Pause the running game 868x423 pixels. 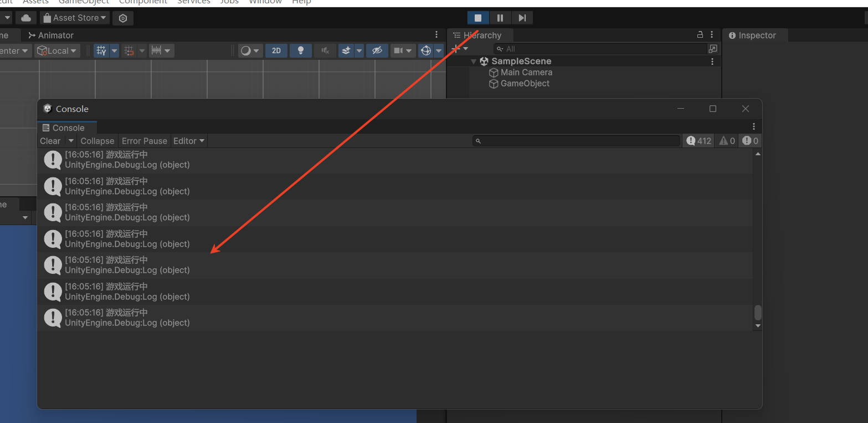[500, 18]
